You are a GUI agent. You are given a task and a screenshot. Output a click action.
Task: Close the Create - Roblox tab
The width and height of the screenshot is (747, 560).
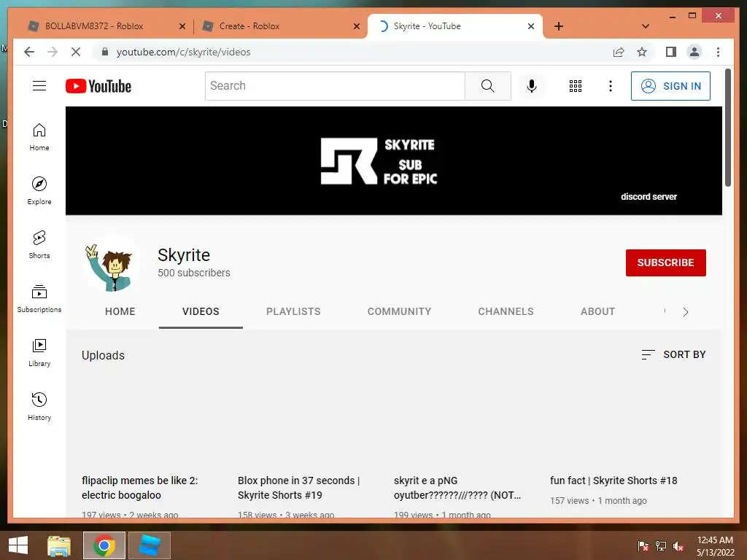pos(356,26)
